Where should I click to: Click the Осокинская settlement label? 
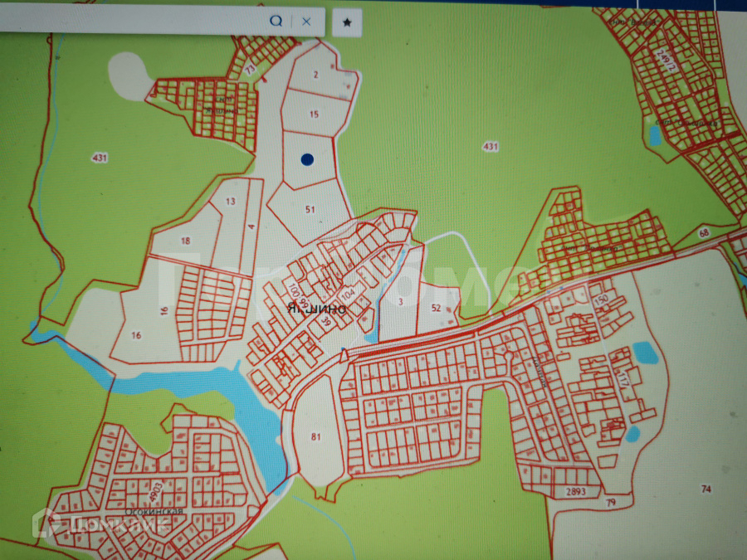coord(154,511)
